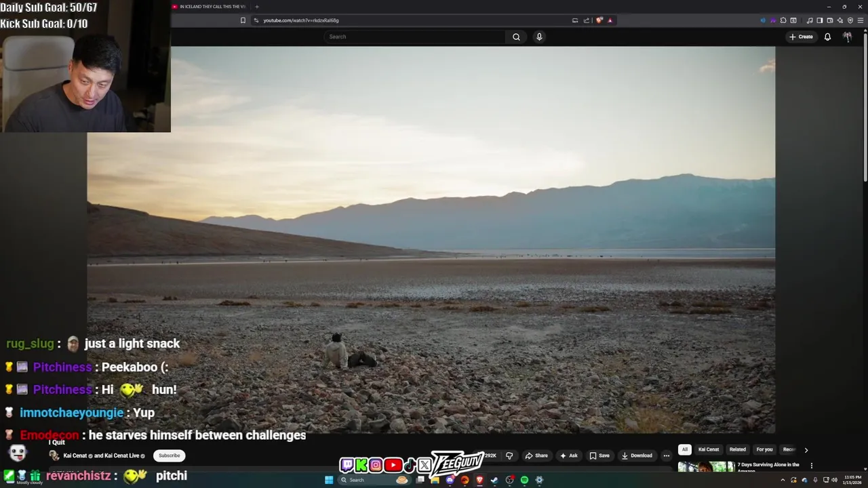This screenshot has height=488, width=868.
Task: Select the All filter chip
Action: point(685,449)
